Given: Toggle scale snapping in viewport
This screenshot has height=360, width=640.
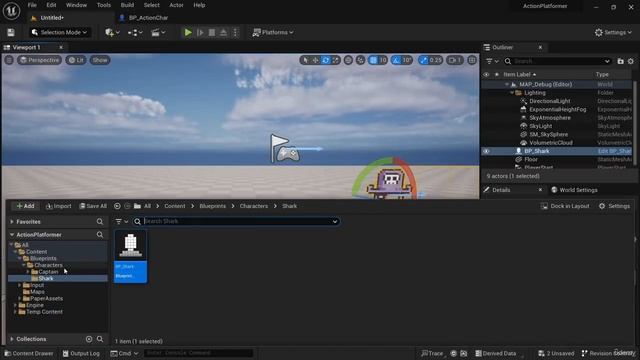Looking at the screenshot, I should click(x=423, y=60).
